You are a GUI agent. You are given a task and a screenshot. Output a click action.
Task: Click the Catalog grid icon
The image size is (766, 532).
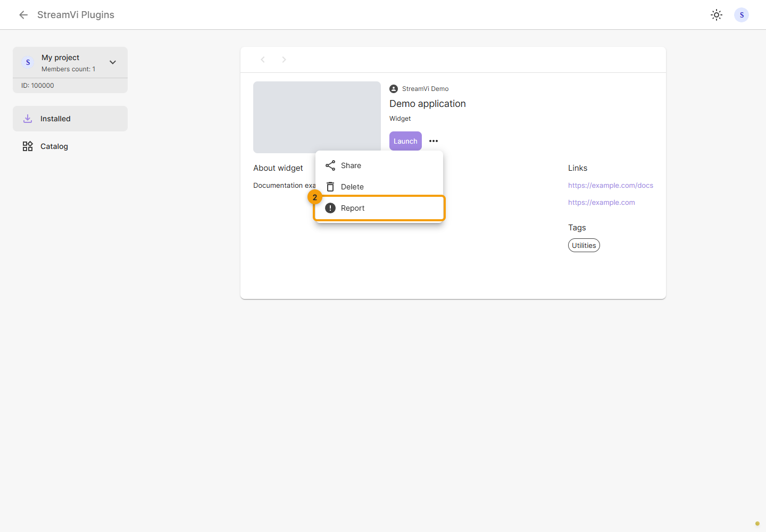pos(28,146)
